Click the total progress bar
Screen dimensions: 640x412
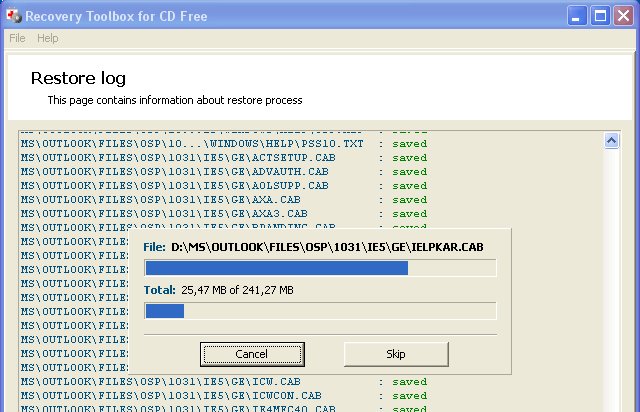(320, 311)
